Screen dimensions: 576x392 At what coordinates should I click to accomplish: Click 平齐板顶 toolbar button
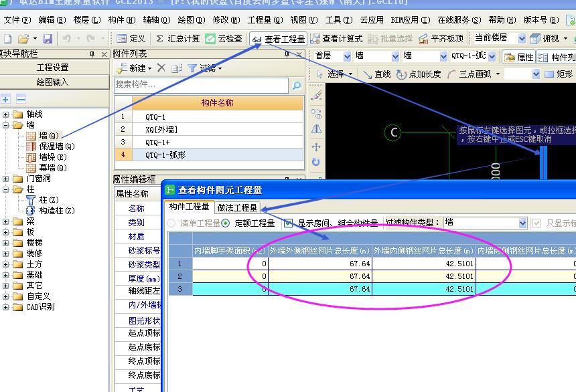tap(441, 39)
